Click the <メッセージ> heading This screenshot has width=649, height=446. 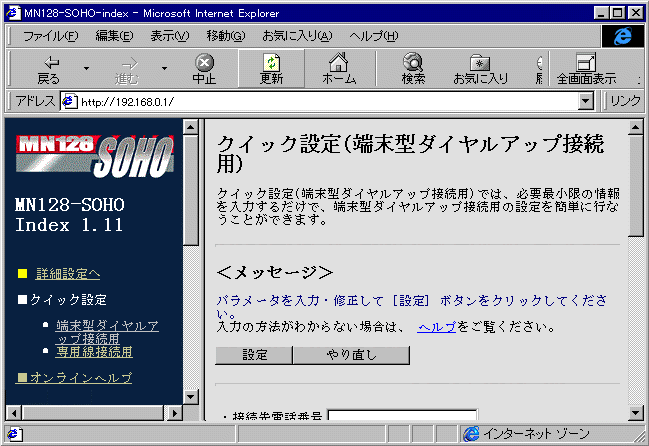[275, 272]
